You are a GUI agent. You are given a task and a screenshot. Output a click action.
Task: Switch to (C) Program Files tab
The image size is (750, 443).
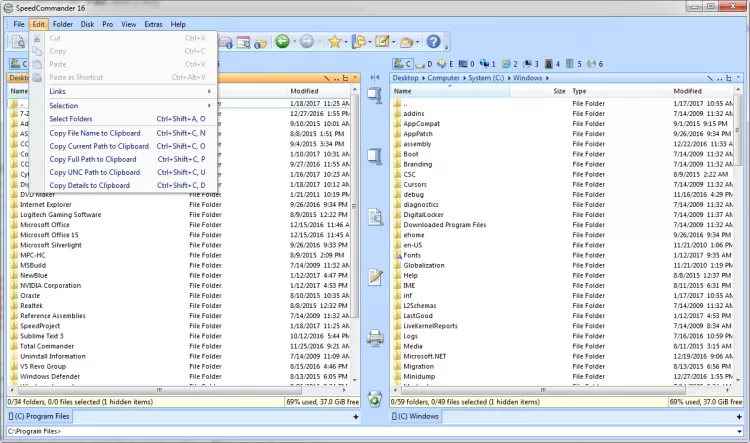click(x=39, y=416)
